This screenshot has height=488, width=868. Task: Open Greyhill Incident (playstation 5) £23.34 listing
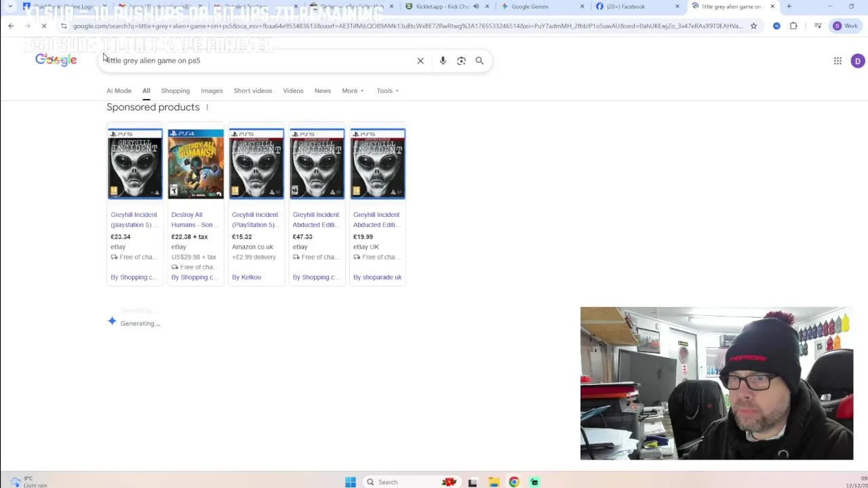pyautogui.click(x=134, y=220)
